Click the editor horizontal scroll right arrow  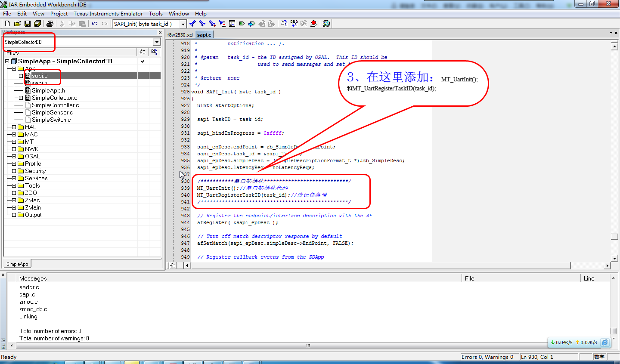[607, 265]
